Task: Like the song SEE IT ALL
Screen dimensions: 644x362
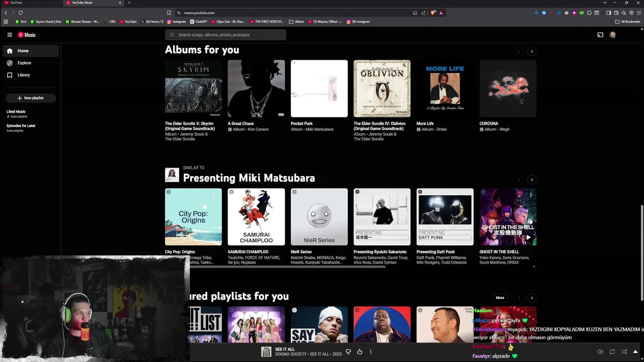Action: tap(359, 352)
